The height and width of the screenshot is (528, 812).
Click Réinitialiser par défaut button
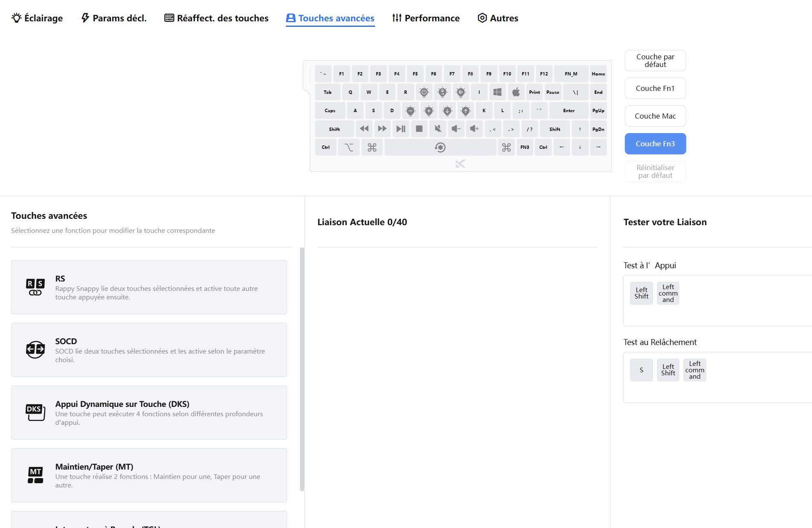(655, 171)
